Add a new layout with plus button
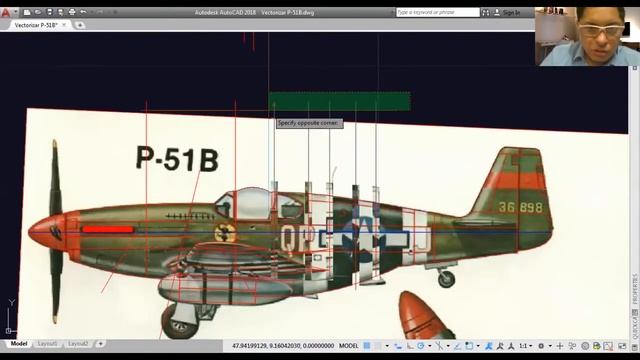This screenshot has height=360, width=640. (100, 344)
